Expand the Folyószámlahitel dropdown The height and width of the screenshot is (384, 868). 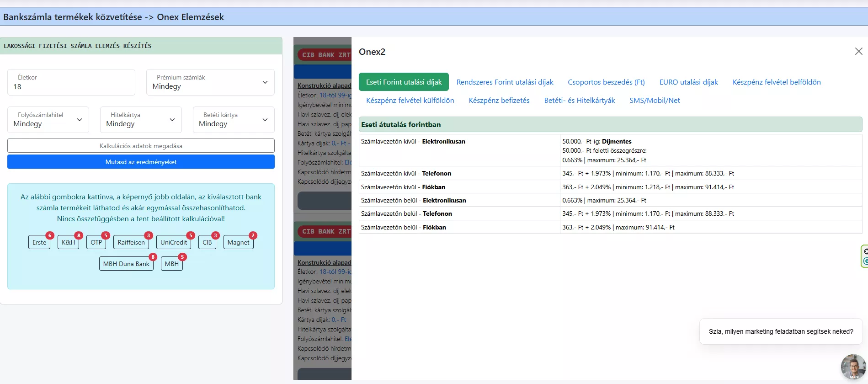pyautogui.click(x=48, y=120)
